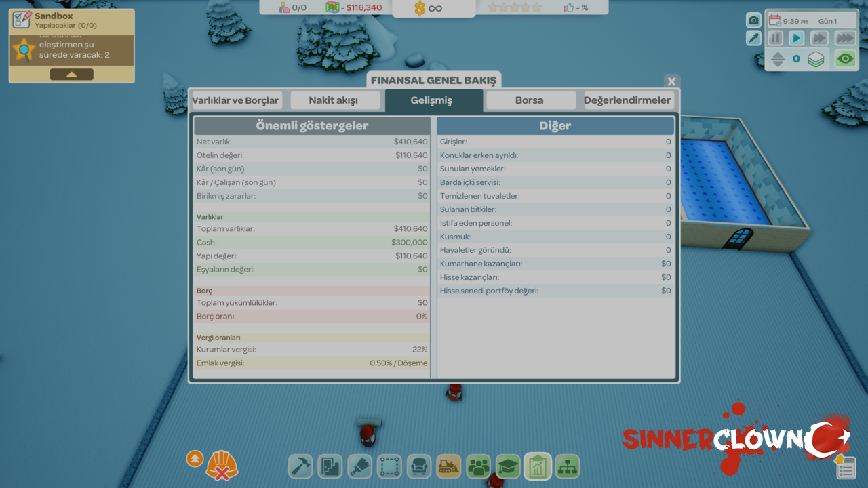Click the Borç oranı row
This screenshot has width=868, height=488.
click(x=312, y=316)
